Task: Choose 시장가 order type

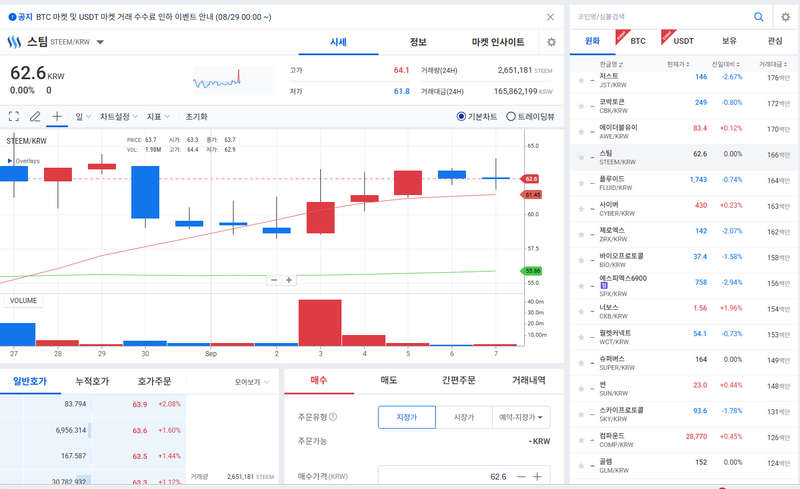Action: [x=464, y=417]
